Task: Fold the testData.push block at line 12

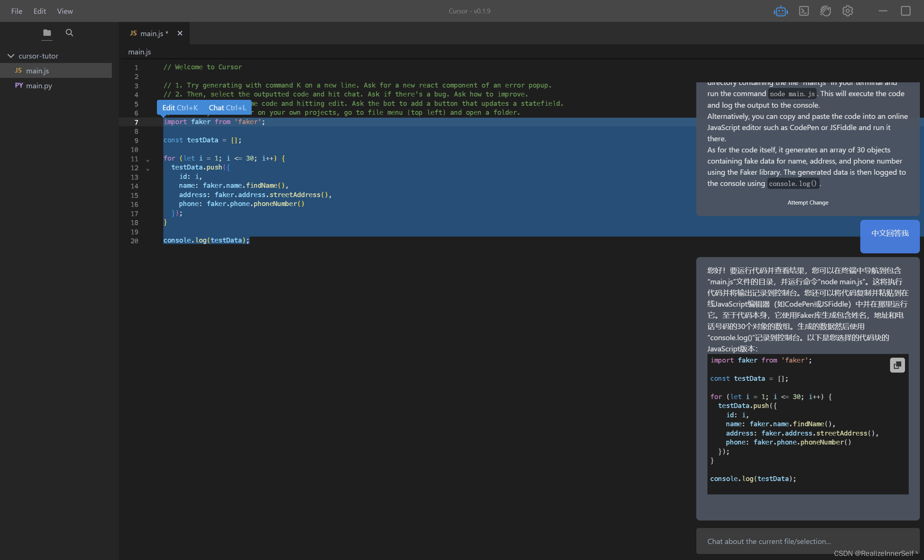Action: [x=148, y=170]
